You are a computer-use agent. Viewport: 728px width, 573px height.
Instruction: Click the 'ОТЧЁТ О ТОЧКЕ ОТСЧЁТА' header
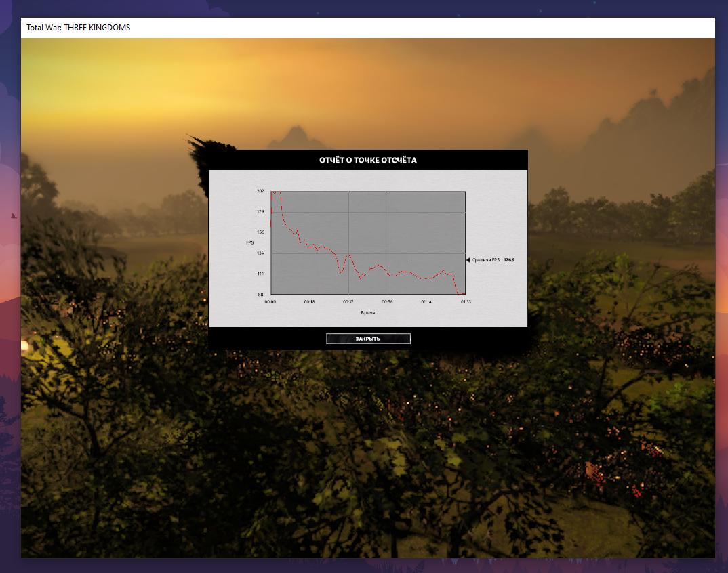[368, 160]
